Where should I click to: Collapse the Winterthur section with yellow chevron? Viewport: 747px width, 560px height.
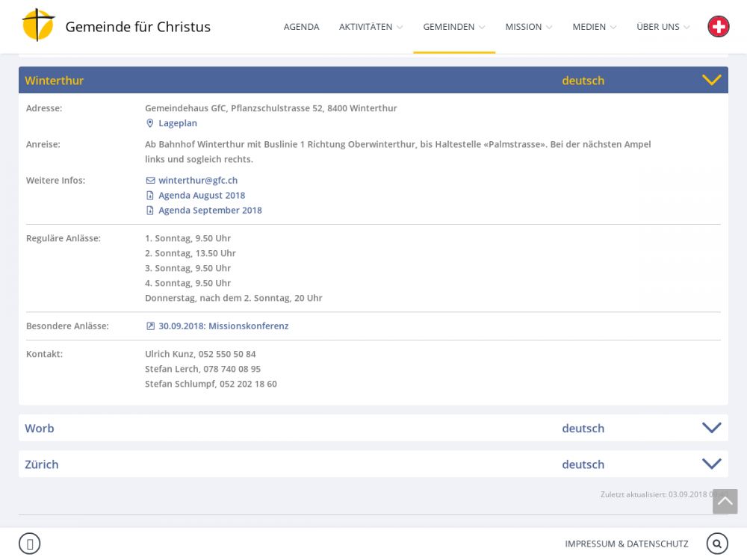711,80
